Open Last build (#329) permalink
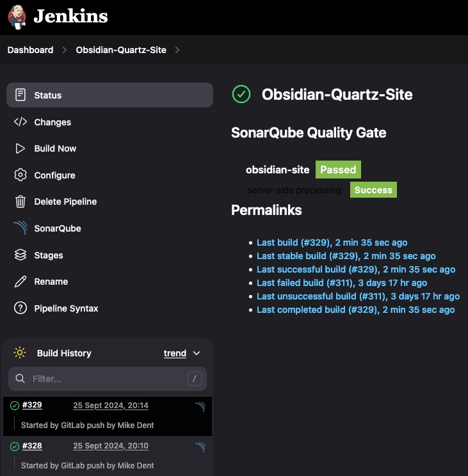The width and height of the screenshot is (468, 476). (x=332, y=242)
